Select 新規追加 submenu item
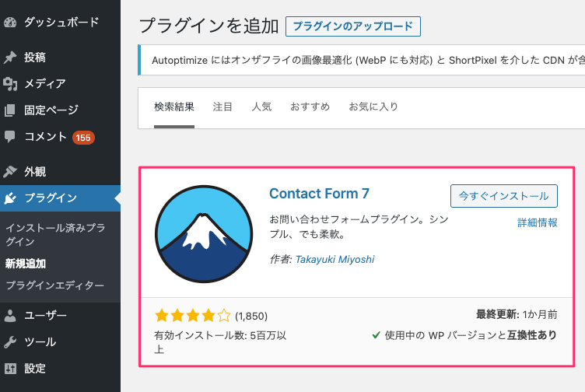585x392 pixels. 26,264
